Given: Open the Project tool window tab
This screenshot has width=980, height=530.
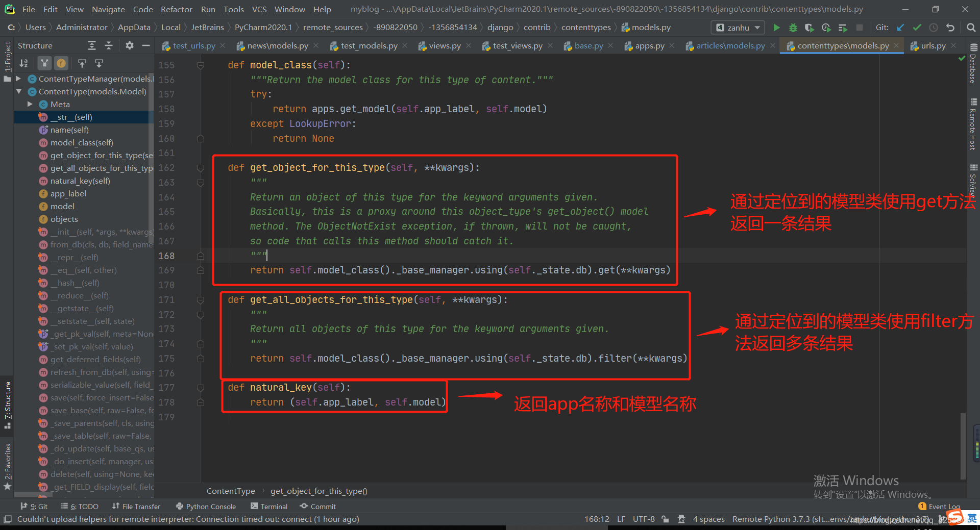Looking at the screenshot, I should [x=7, y=61].
